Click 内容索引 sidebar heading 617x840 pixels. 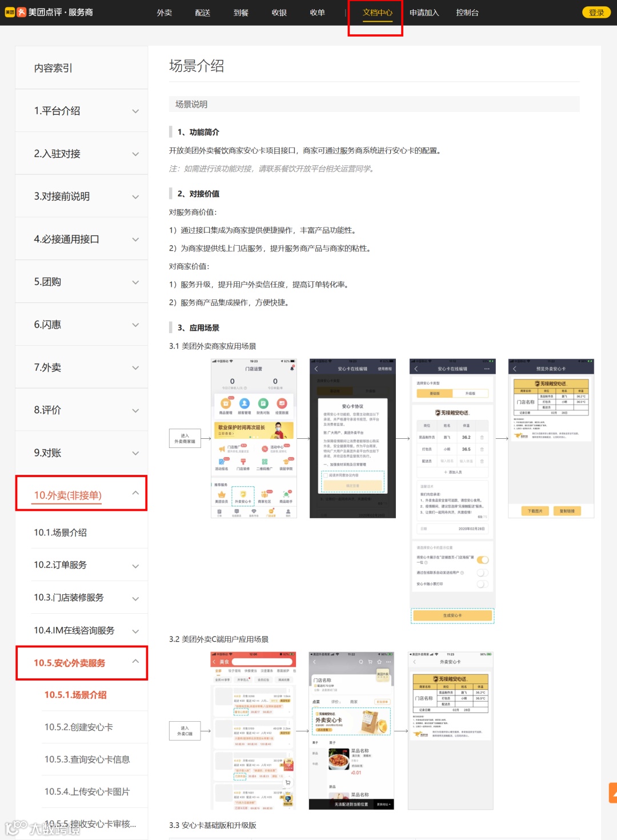coord(53,68)
